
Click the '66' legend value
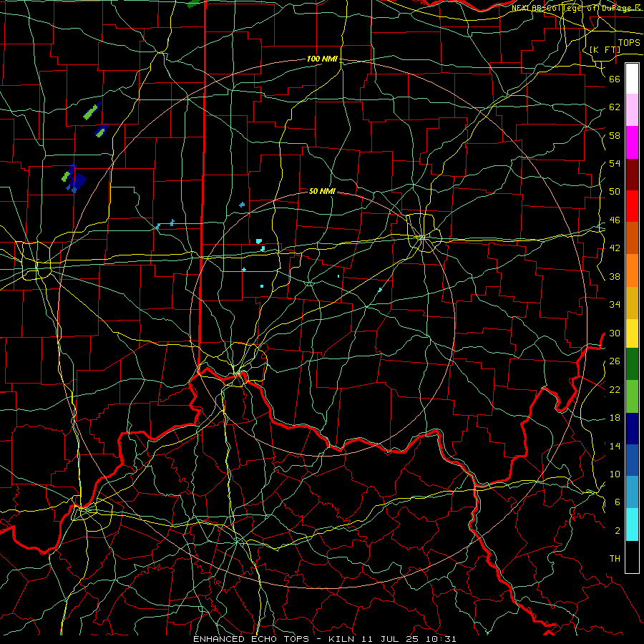(615, 79)
